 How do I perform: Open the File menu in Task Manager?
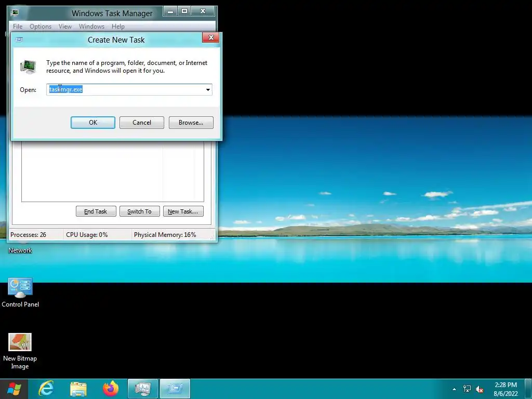click(x=18, y=26)
